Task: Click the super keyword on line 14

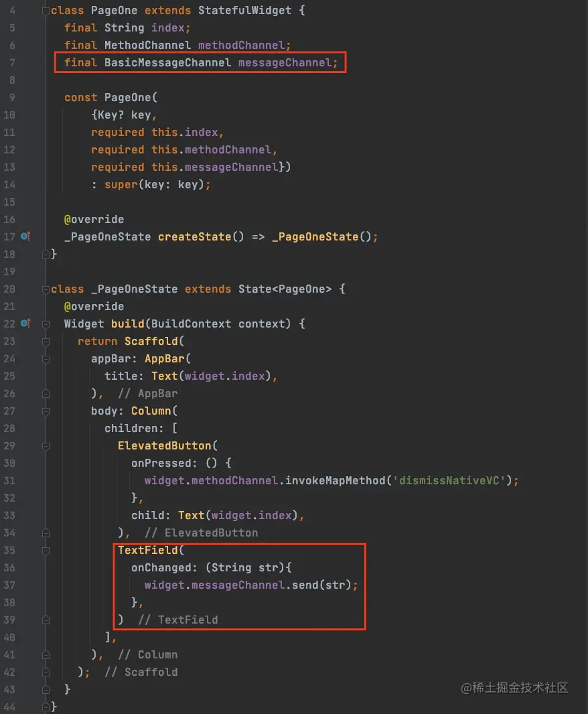Action: tap(121, 184)
